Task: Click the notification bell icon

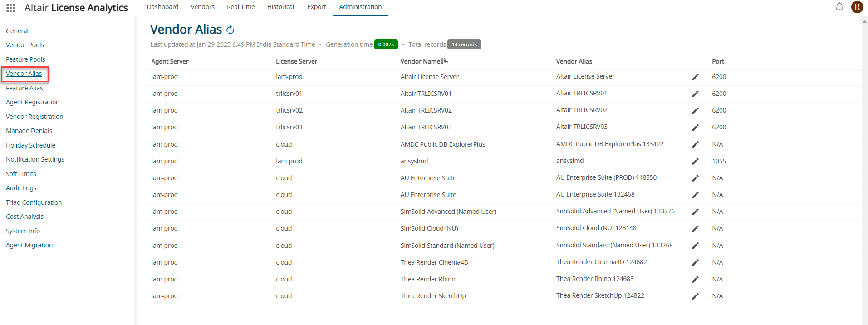Action: (x=839, y=7)
